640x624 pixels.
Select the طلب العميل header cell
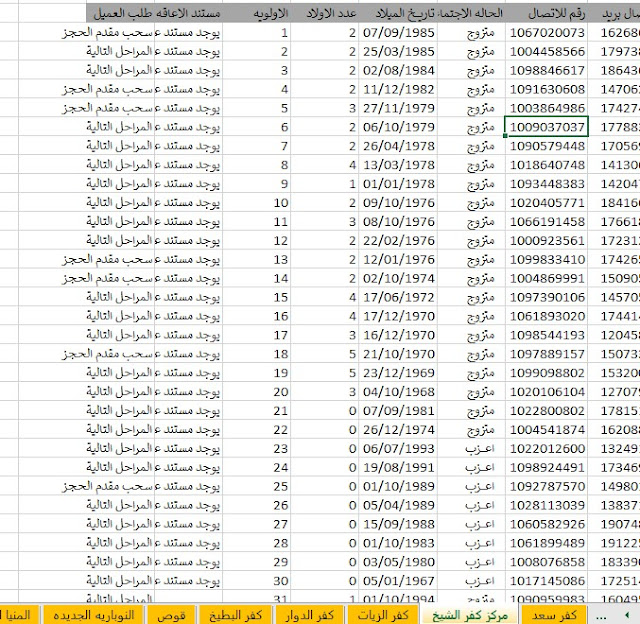tap(120, 13)
